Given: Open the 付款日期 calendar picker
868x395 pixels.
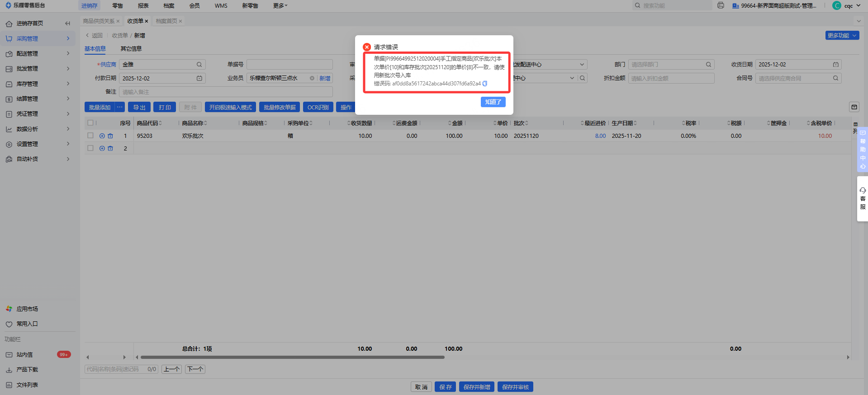Looking at the screenshot, I should point(199,78).
